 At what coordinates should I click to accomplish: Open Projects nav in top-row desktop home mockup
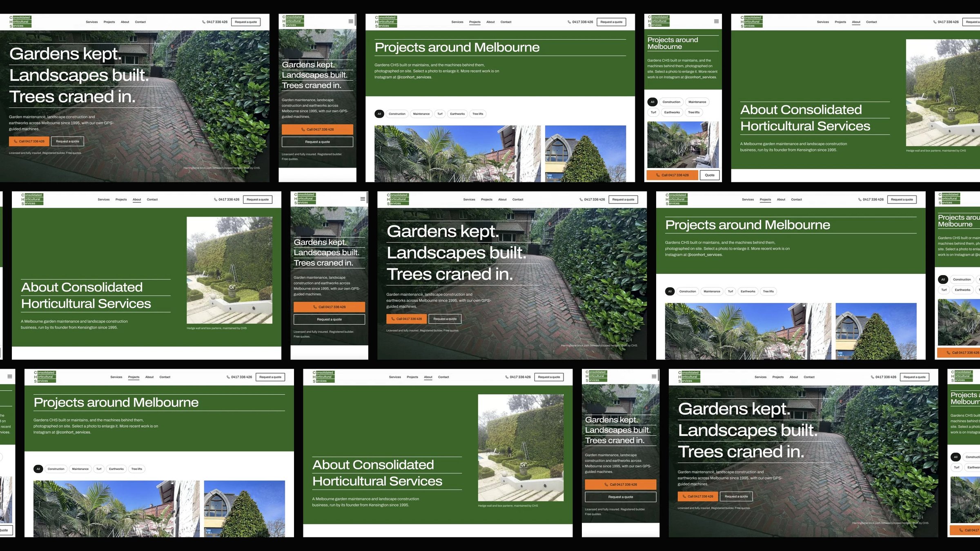pyautogui.click(x=109, y=22)
